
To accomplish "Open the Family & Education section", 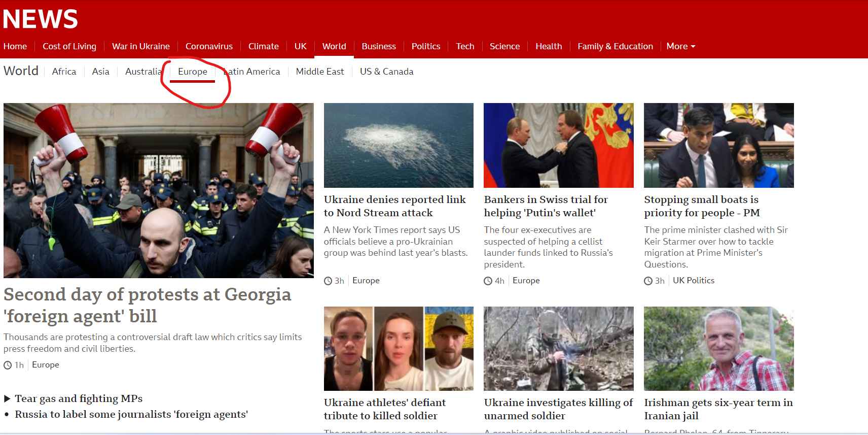I will click(615, 46).
